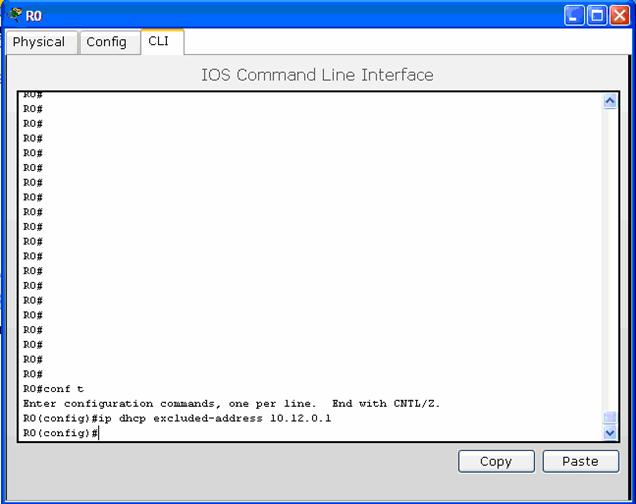Image resolution: width=636 pixels, height=504 pixels.
Task: Close the R0 window
Action: tap(620, 15)
